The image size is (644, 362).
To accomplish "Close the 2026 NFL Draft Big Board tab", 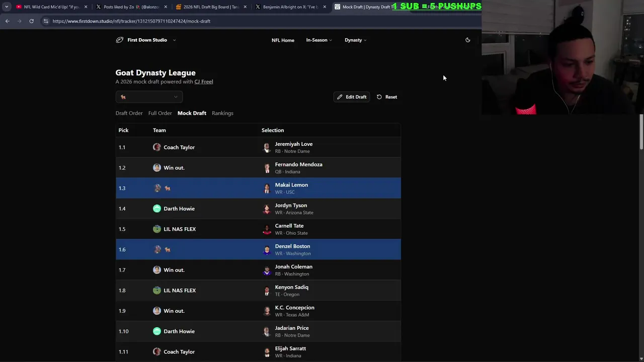I will (245, 7).
